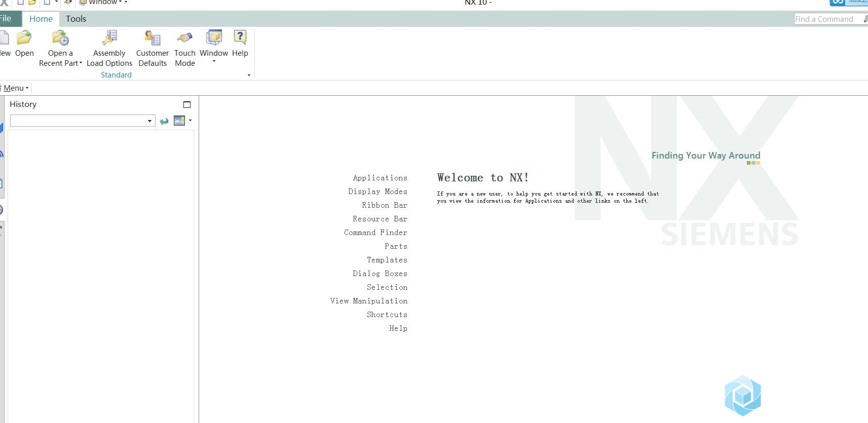
Task: Open the Standard group options arrow
Action: click(249, 75)
